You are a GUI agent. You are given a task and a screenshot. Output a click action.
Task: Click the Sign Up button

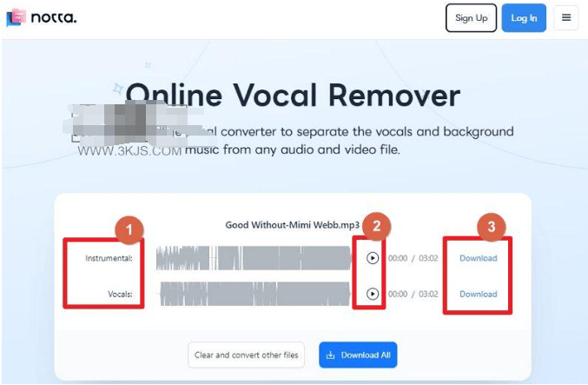471,18
